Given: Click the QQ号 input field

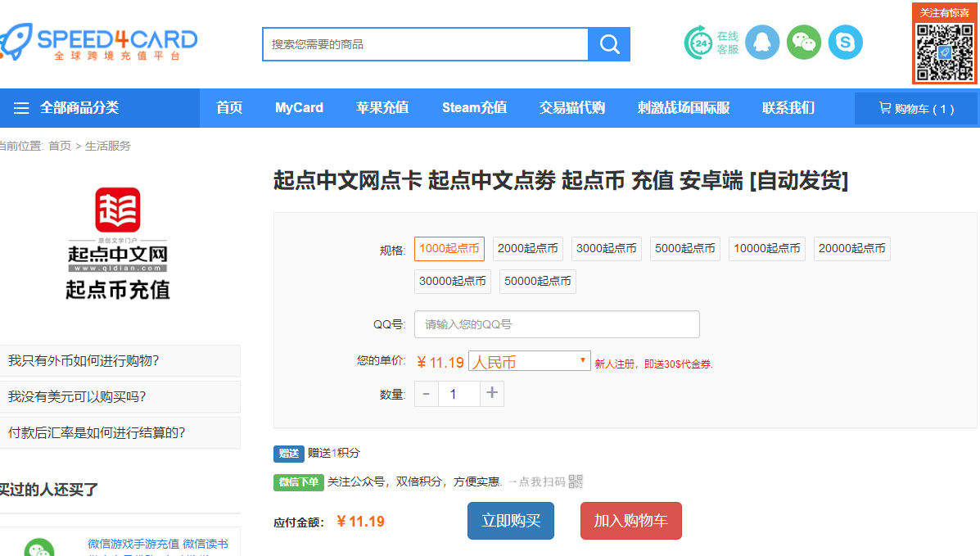Looking at the screenshot, I should click(x=557, y=324).
